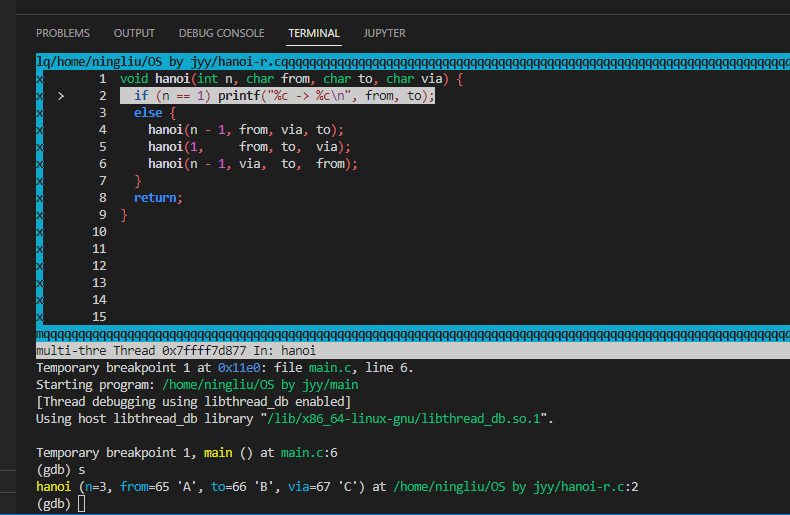Click 'main.c' in the Temporary breakpoint 1 at line
This screenshot has height=515, width=790.
(x=330, y=368)
